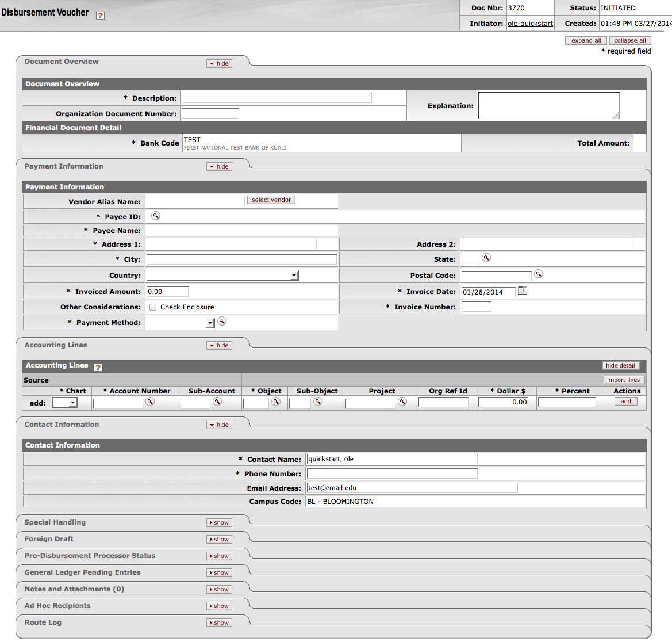Image resolution: width=672 pixels, height=642 pixels.
Task: Click import lines button
Action: pos(624,380)
